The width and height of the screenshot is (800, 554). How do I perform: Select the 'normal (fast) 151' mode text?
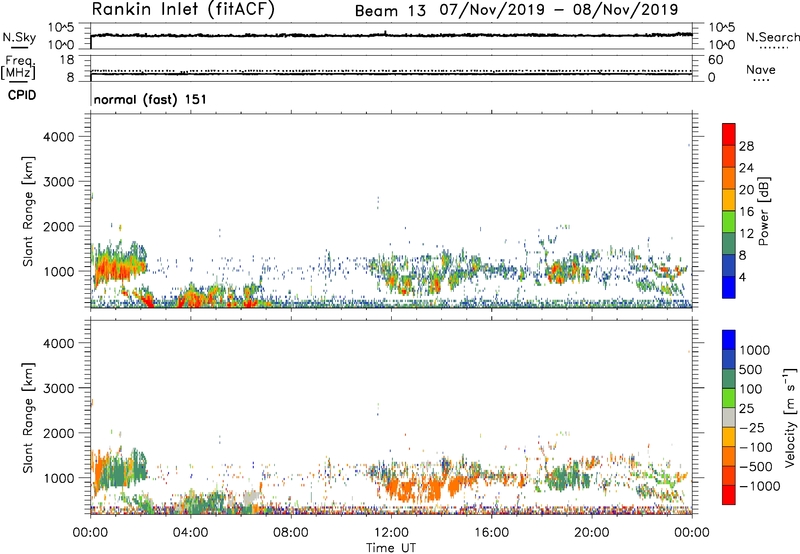[x=150, y=99]
